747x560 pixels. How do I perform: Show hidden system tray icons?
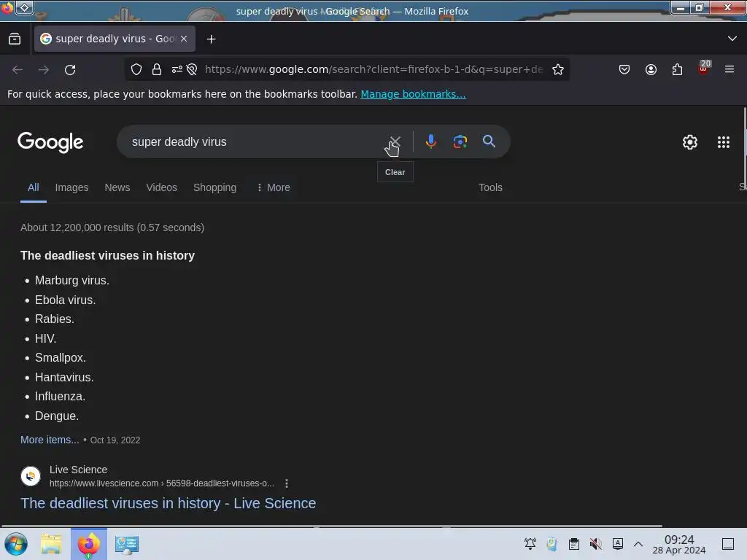pyautogui.click(x=638, y=544)
